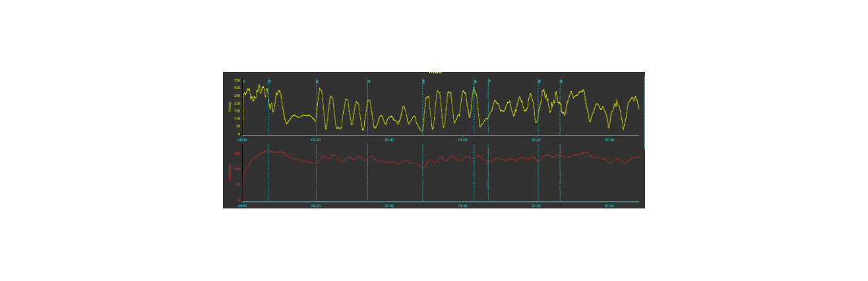The height and width of the screenshot is (281, 868).
Task: Click 00:40 on the heart rate time axis
Action: 389,206
